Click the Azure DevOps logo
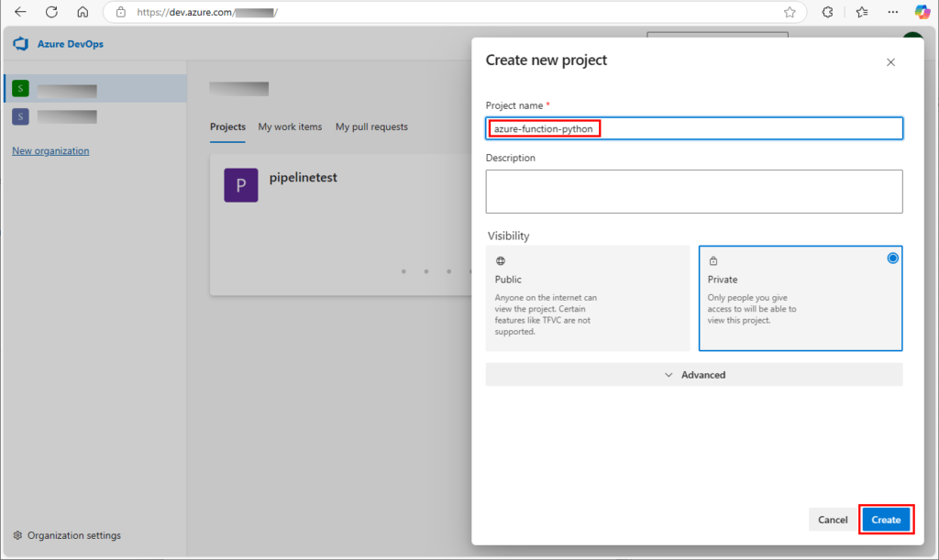The image size is (939, 560). 19,43
